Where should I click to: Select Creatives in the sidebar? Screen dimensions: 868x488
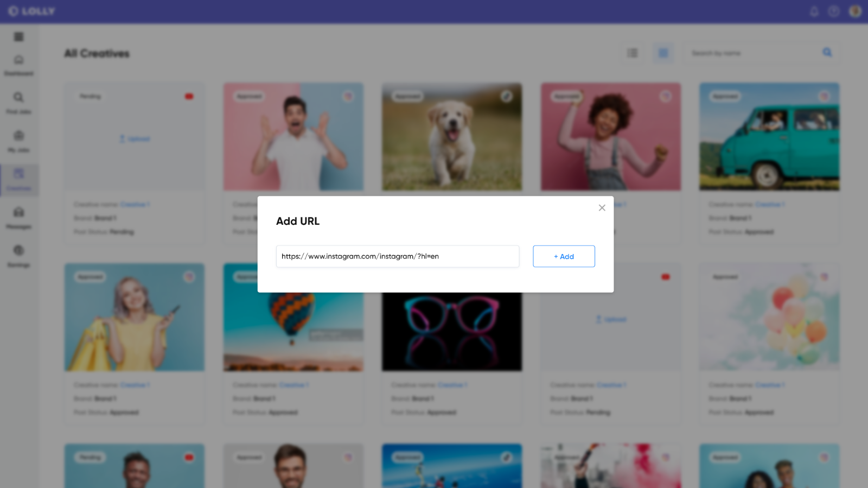[19, 180]
